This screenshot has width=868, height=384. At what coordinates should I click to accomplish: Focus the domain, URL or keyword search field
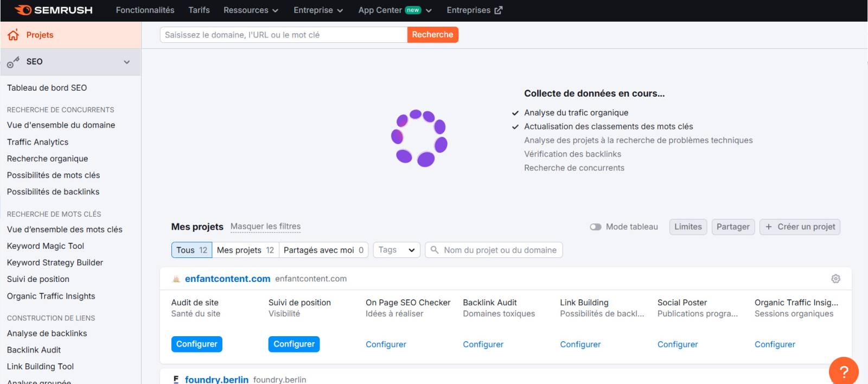pos(283,35)
